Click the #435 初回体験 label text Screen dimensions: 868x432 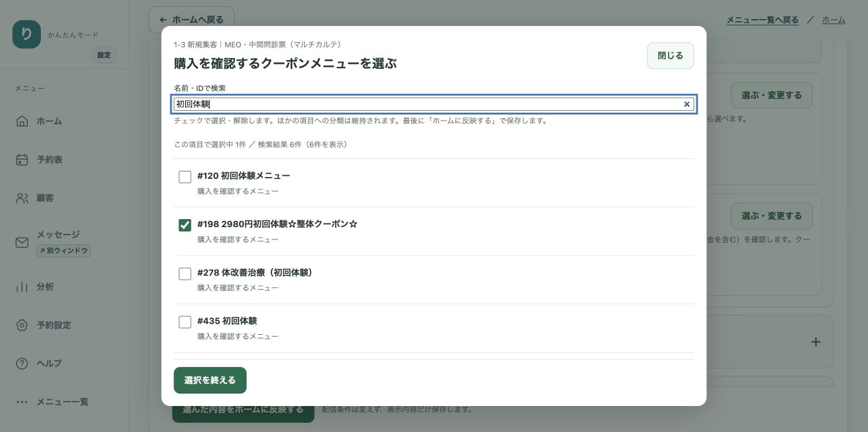click(x=227, y=321)
